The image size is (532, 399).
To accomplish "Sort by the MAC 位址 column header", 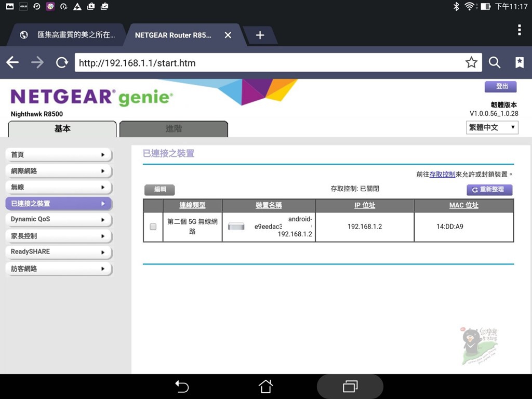I will coord(464,205).
